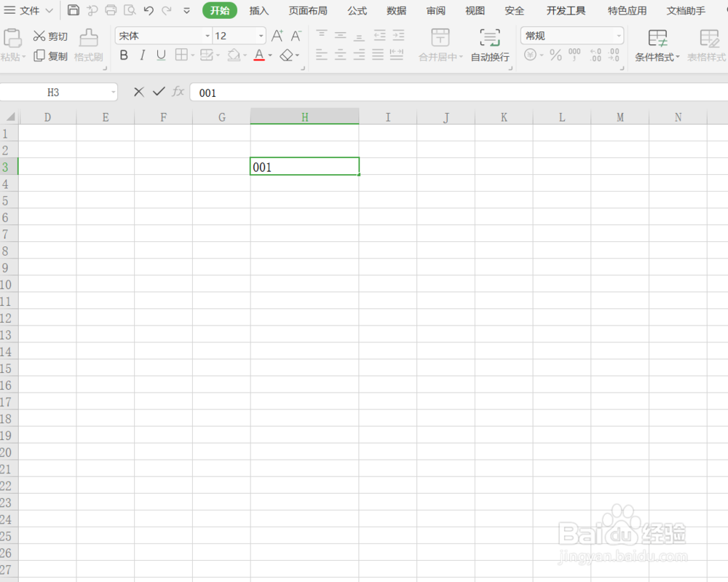The image size is (728, 582).
Task: Increase font size with A+ icon
Action: (277, 36)
